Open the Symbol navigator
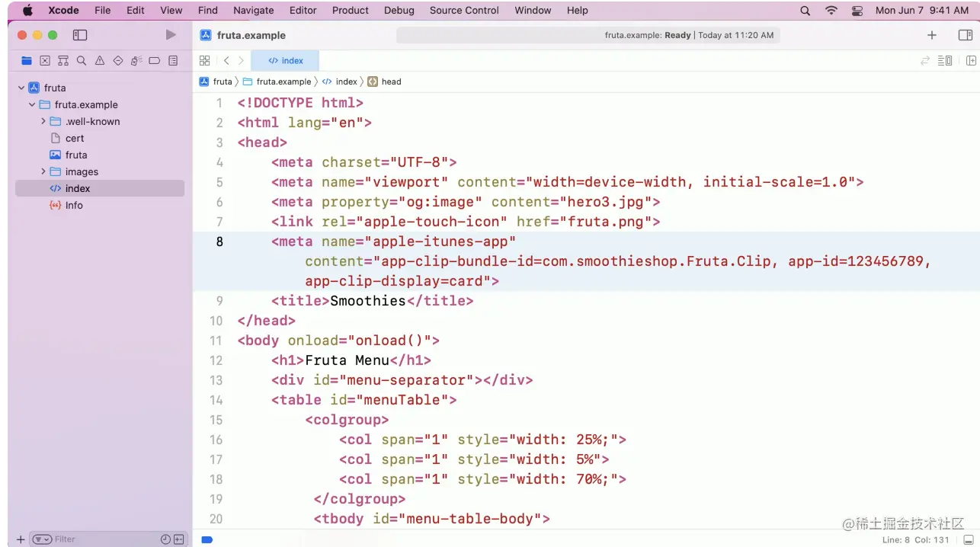Image resolution: width=980 pixels, height=547 pixels. coord(63,61)
